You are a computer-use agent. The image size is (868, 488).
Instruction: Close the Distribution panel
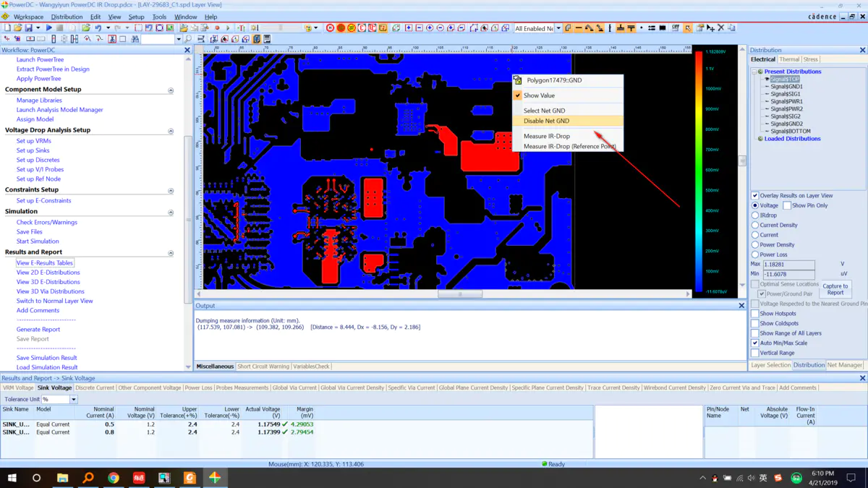click(x=862, y=50)
